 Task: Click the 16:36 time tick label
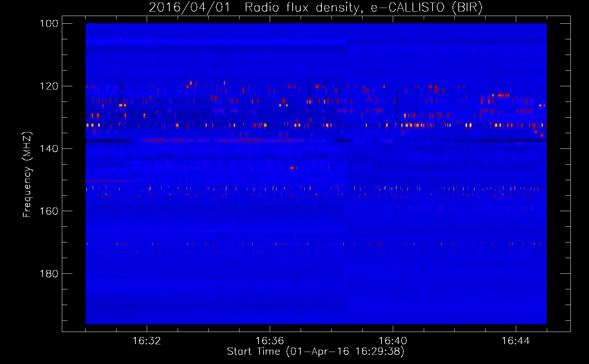[x=270, y=341]
